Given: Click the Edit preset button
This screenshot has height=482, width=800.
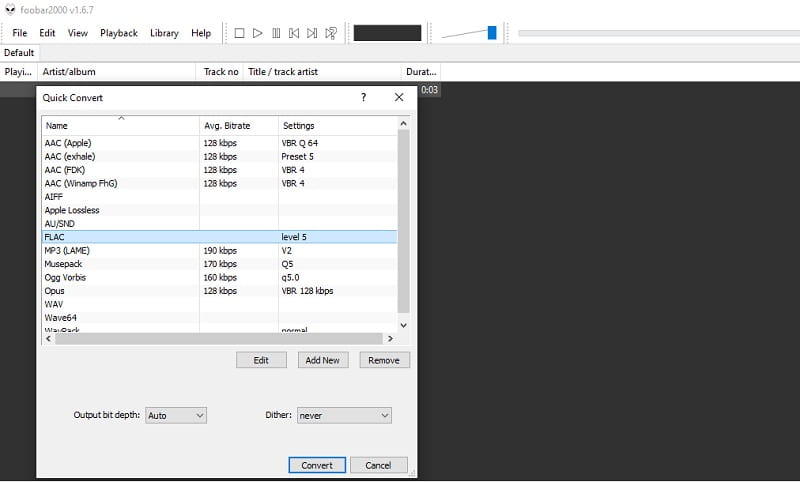Looking at the screenshot, I should click(261, 360).
